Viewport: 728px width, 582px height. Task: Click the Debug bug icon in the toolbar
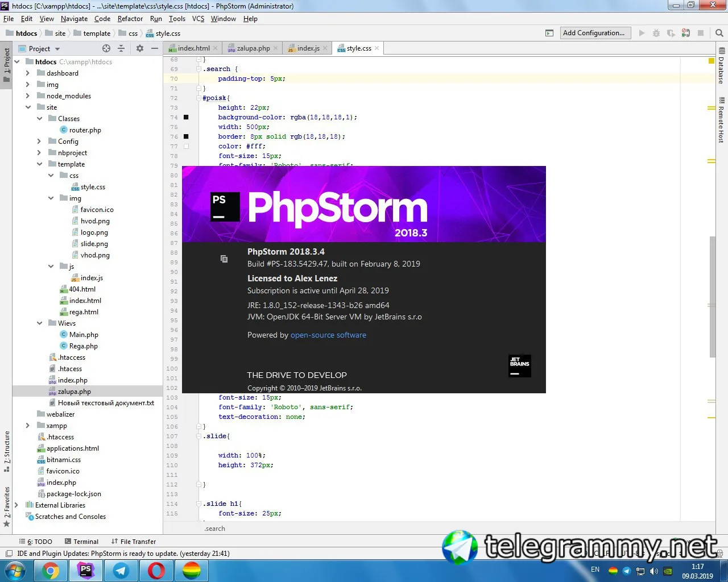pos(656,33)
